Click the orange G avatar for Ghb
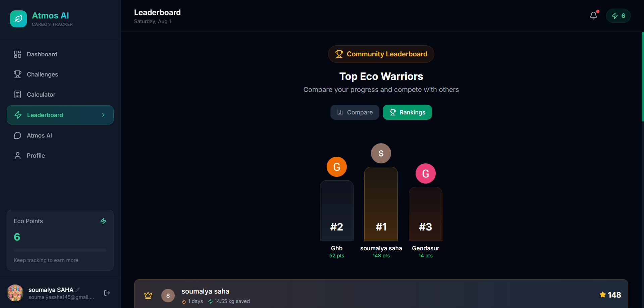Image resolution: width=644 pixels, height=308 pixels. click(337, 167)
